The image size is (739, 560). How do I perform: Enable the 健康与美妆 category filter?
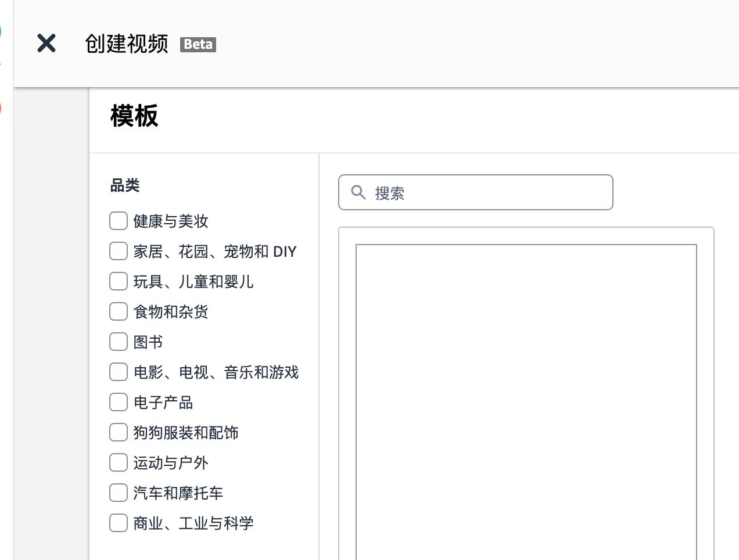click(x=118, y=221)
